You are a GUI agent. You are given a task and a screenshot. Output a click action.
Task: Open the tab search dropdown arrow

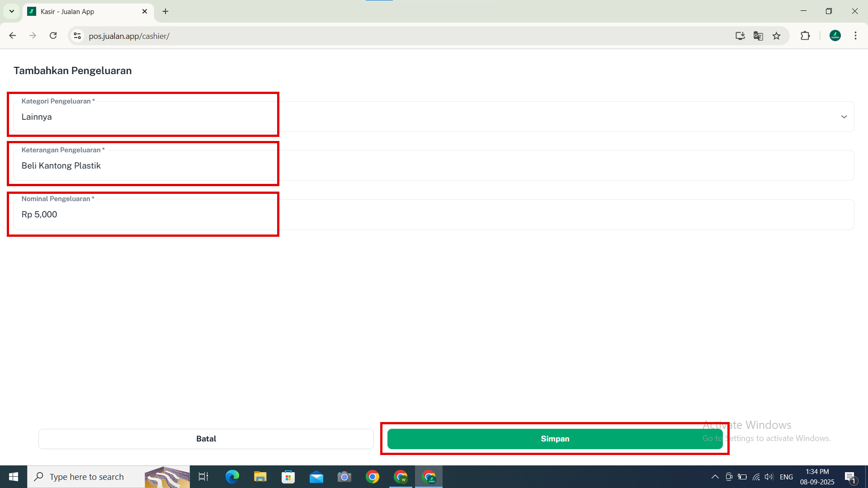[x=12, y=11]
